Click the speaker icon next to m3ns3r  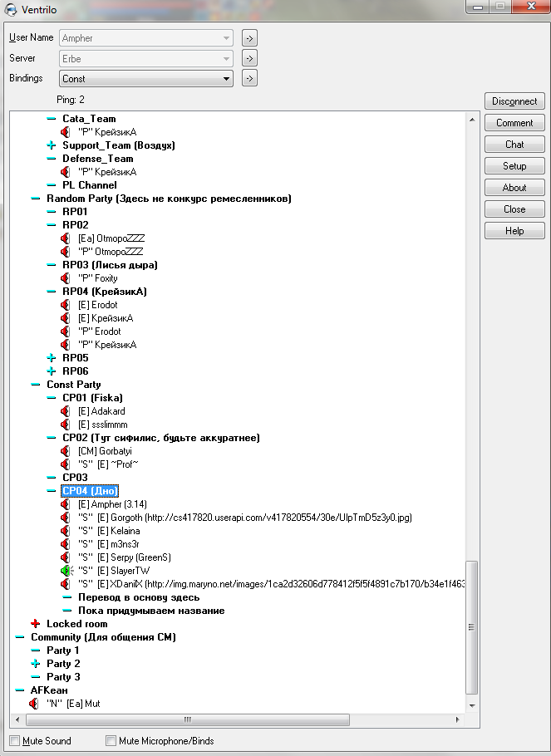[x=65, y=544]
